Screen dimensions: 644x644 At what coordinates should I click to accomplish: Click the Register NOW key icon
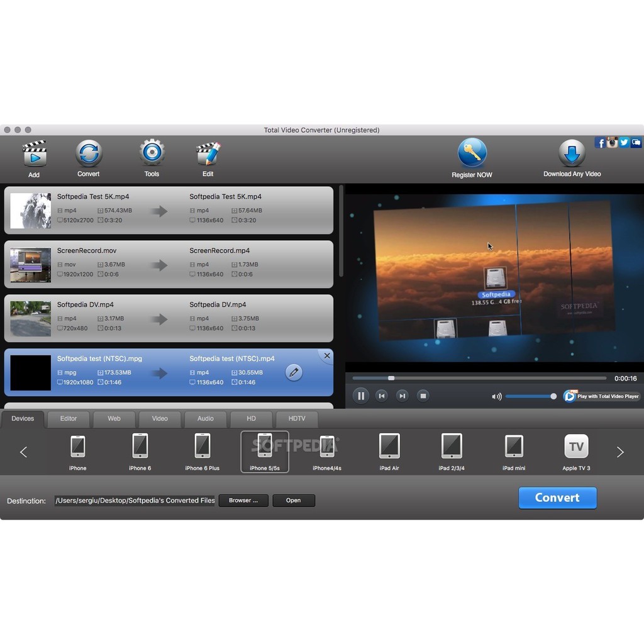point(472,153)
